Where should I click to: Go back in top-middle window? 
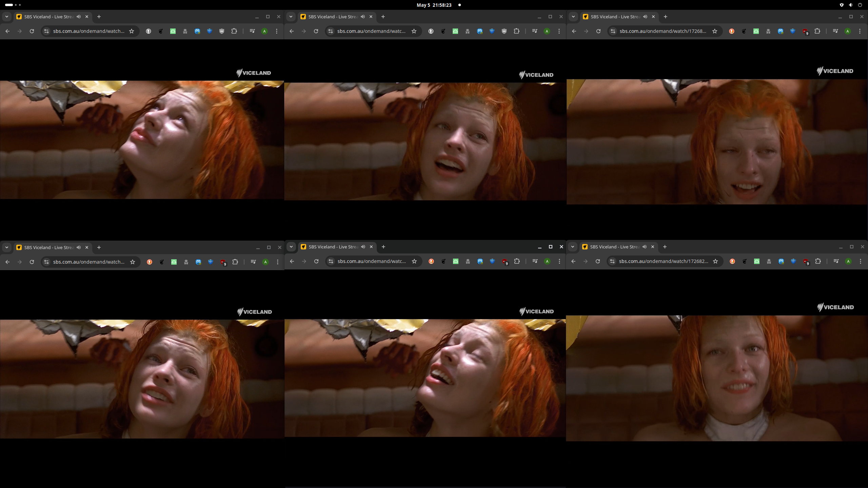click(x=292, y=31)
